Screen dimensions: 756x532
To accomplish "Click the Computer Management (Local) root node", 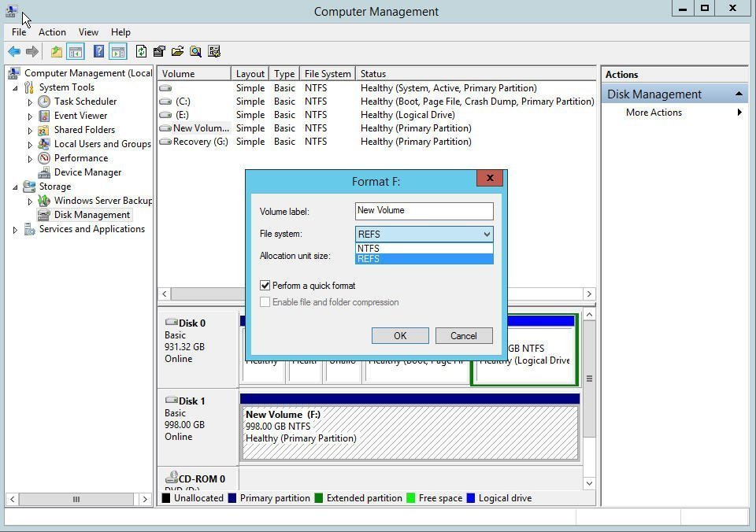I will pos(88,73).
